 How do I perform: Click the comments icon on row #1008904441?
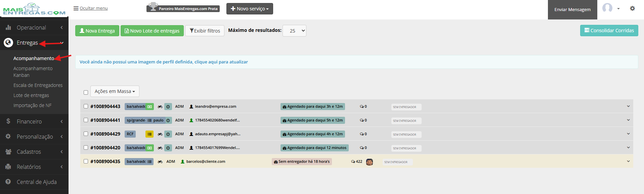(361, 120)
